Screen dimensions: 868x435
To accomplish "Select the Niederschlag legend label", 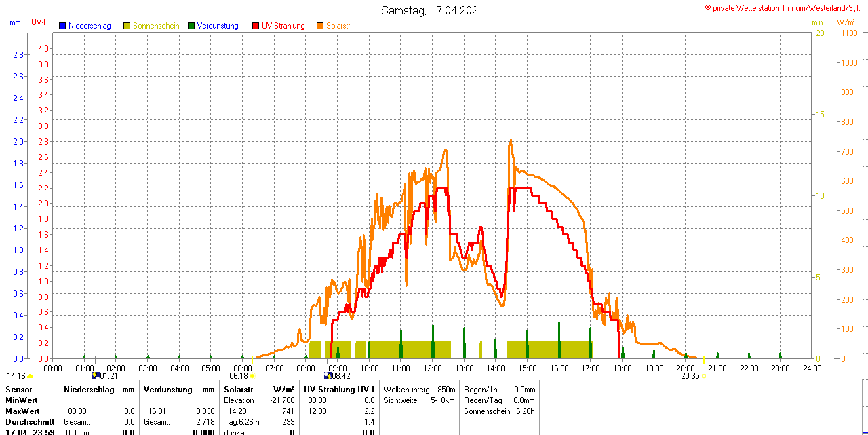I will [x=90, y=26].
